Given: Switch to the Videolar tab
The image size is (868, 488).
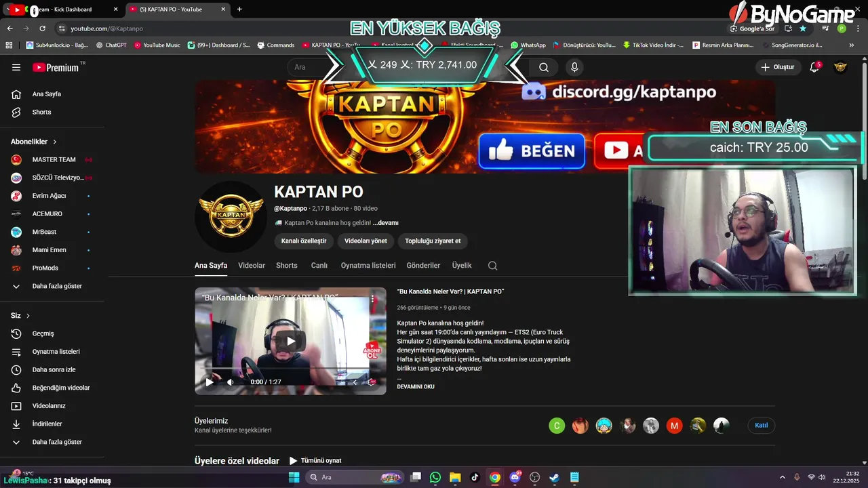Looking at the screenshot, I should [252, 266].
